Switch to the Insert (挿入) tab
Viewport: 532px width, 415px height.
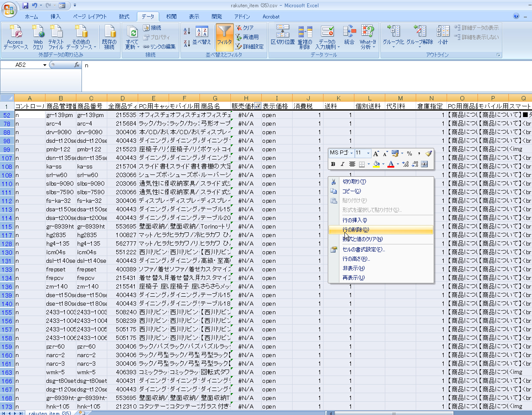(x=55, y=17)
